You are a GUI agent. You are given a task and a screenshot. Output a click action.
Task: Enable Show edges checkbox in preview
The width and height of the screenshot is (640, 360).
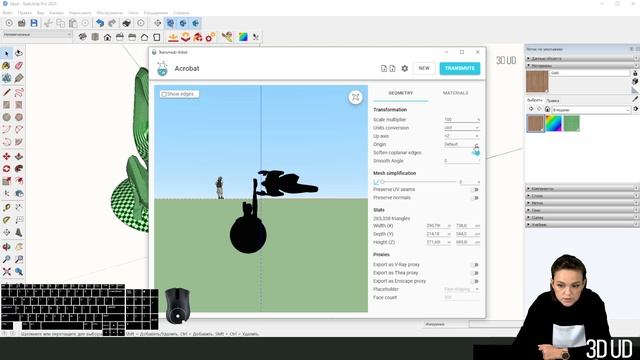[164, 94]
